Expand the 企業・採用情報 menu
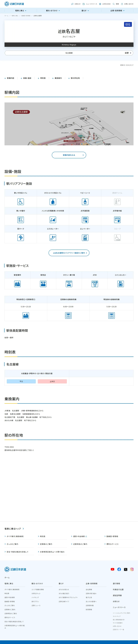 click(x=117, y=11)
